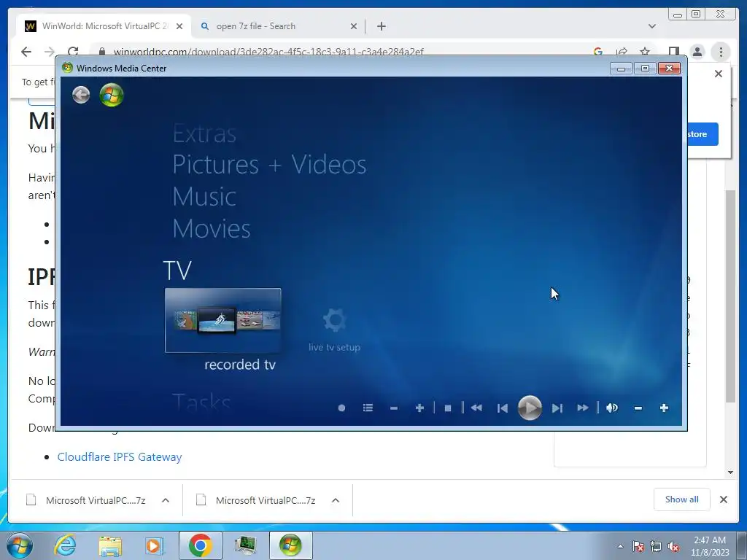The height and width of the screenshot is (560, 747).
Task: Select Pictures + Videos in Media Center
Action: point(269,165)
